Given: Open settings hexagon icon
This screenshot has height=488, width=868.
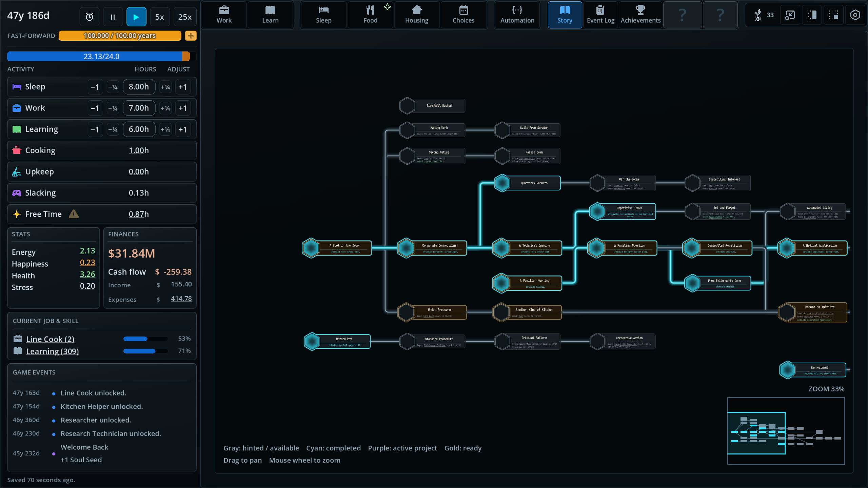Looking at the screenshot, I should click(x=855, y=15).
